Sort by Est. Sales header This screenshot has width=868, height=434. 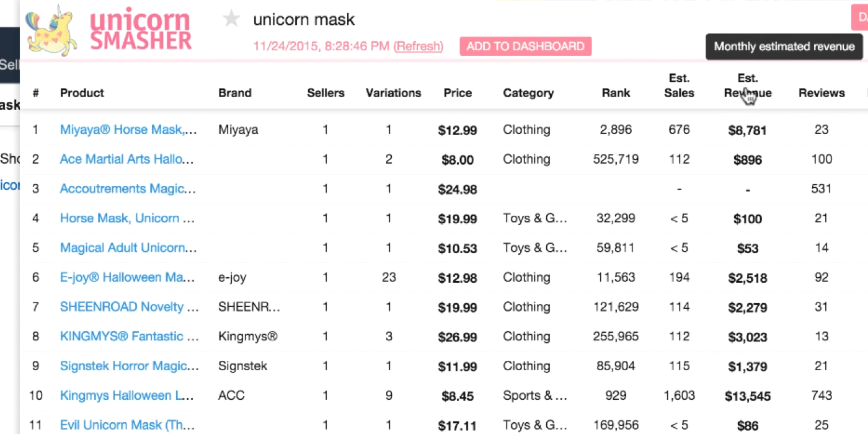point(679,86)
